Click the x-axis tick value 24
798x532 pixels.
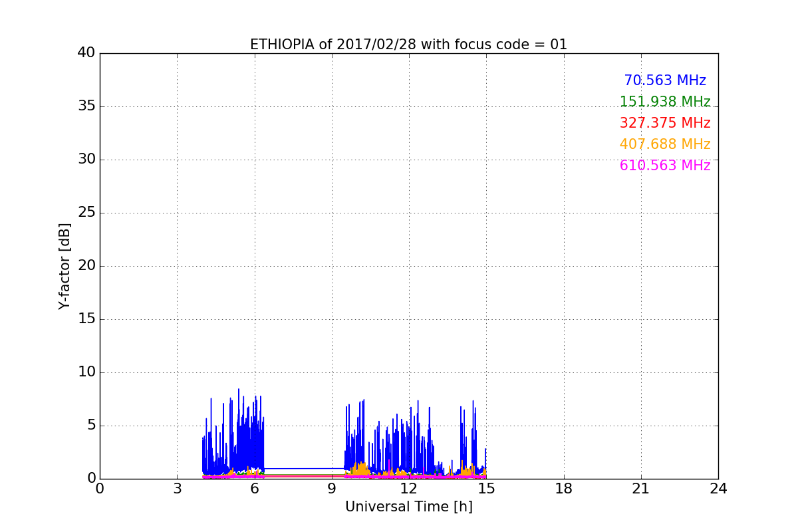pyautogui.click(x=718, y=489)
